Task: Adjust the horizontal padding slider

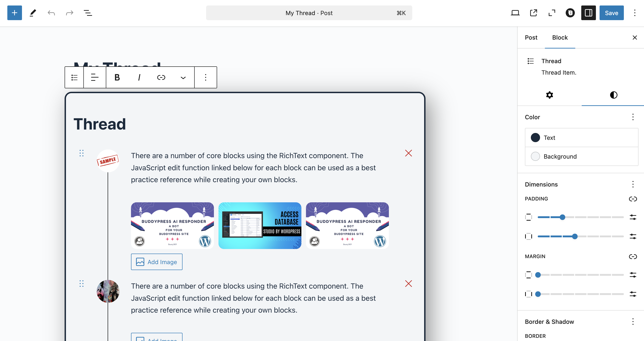Action: (581, 236)
